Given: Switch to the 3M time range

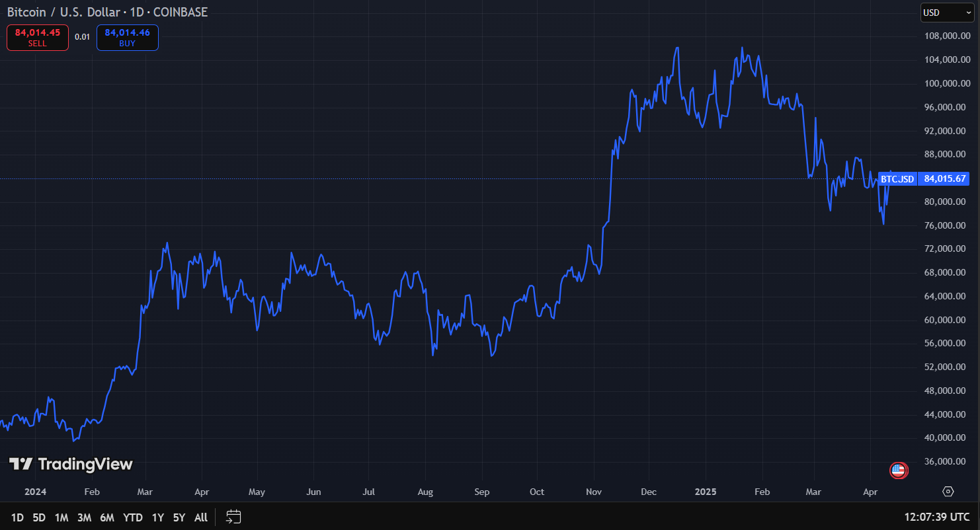Looking at the screenshot, I should (x=84, y=517).
